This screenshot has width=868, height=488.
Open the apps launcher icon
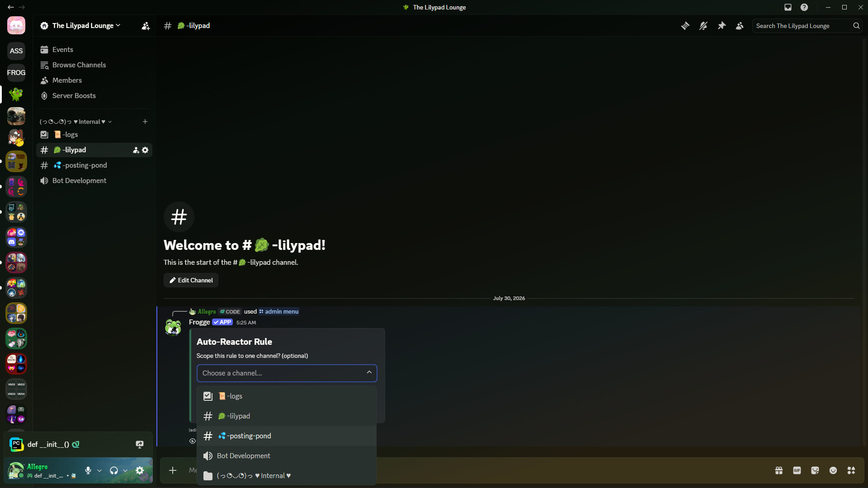(x=851, y=470)
